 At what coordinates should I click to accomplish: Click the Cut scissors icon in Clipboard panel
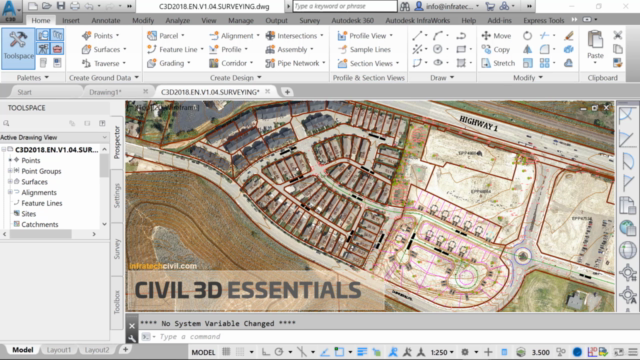[618, 36]
